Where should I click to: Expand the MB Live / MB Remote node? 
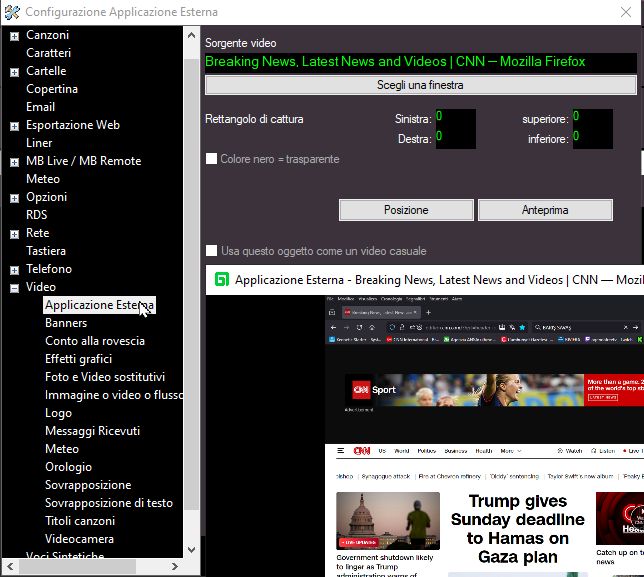click(14, 162)
